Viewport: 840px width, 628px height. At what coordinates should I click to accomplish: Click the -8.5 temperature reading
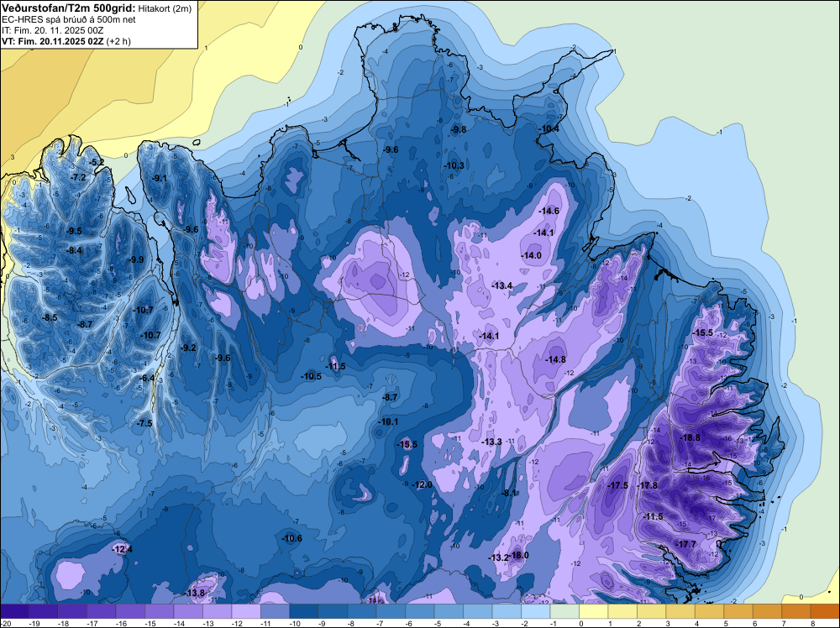50,317
